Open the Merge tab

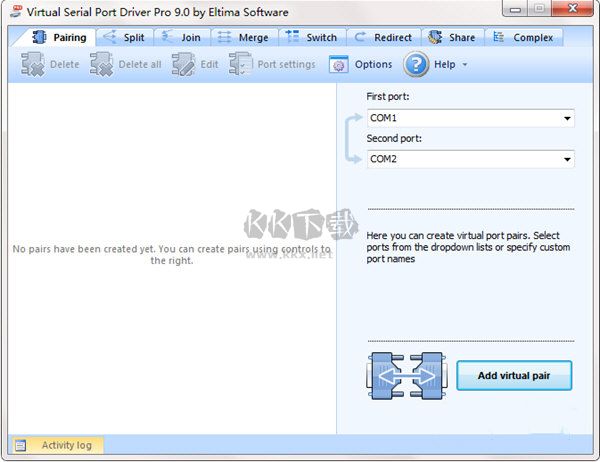pyautogui.click(x=245, y=38)
